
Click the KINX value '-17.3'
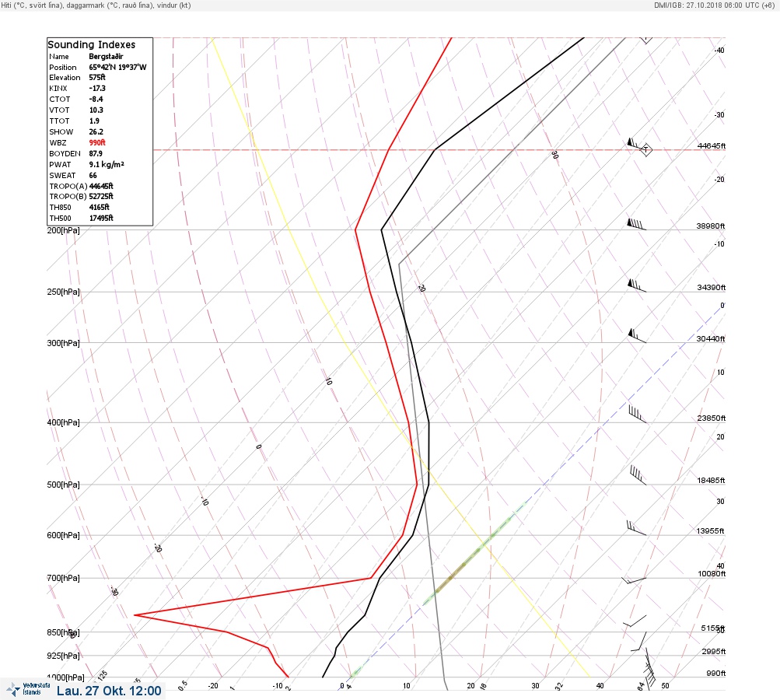pyautogui.click(x=97, y=89)
